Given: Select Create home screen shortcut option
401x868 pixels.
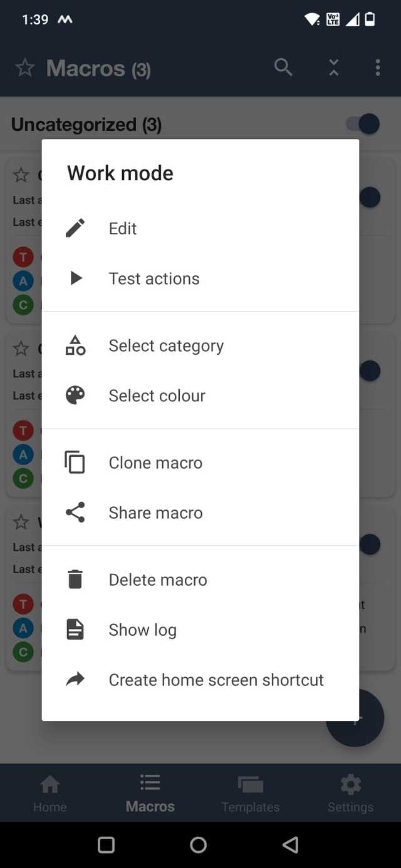Looking at the screenshot, I should click(216, 680).
